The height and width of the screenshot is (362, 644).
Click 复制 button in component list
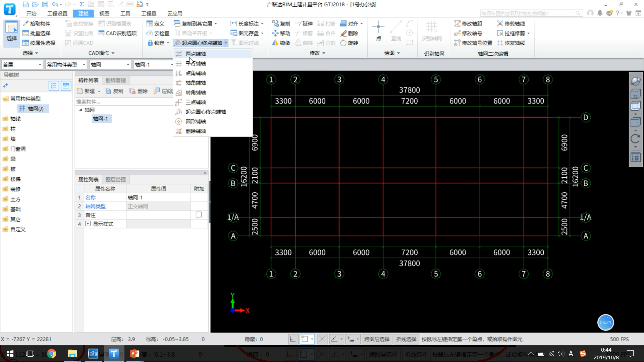tap(114, 91)
